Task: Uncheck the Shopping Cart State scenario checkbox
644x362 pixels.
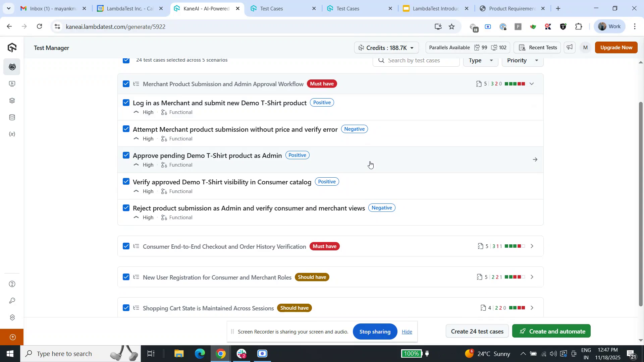Action: 126,307
